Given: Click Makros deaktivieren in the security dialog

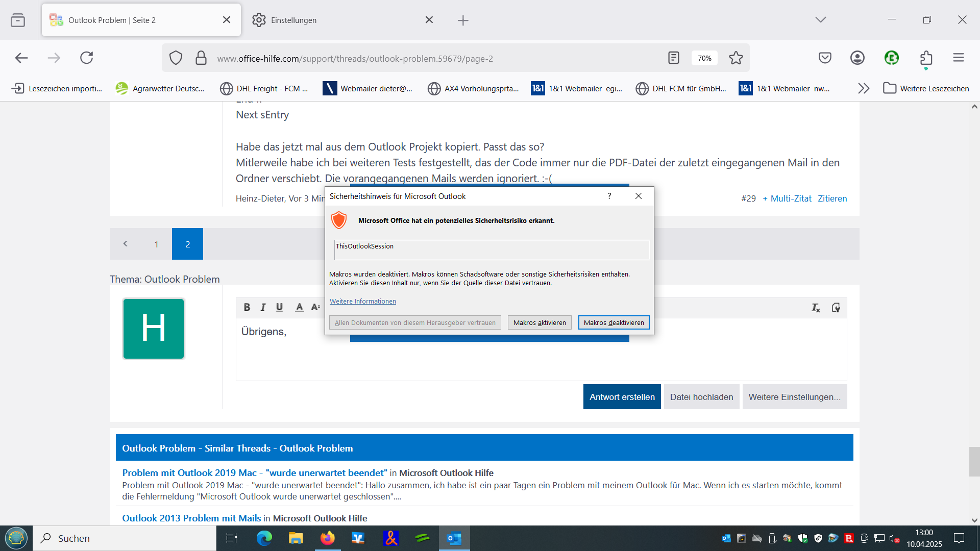Looking at the screenshot, I should point(614,322).
